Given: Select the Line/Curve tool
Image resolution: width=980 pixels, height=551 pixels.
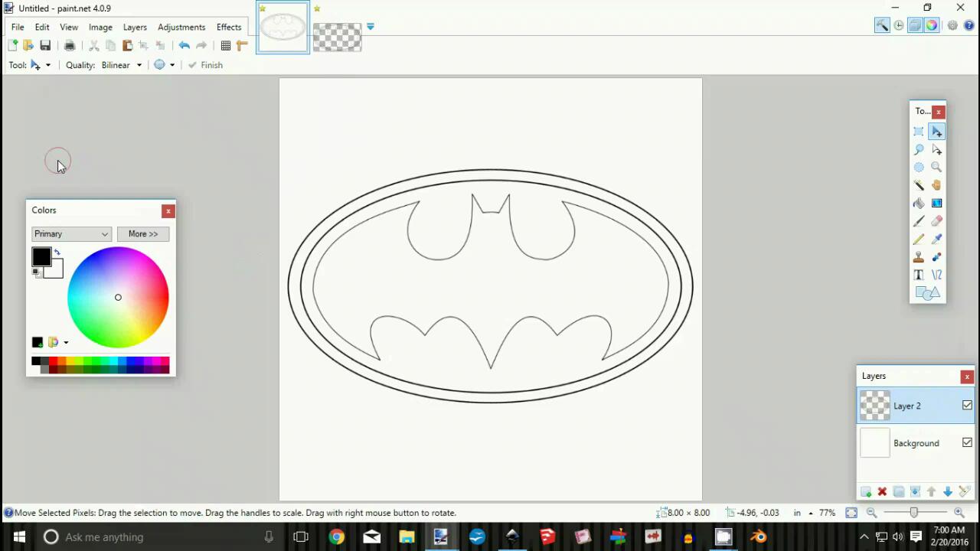Looking at the screenshot, I should coord(937,275).
